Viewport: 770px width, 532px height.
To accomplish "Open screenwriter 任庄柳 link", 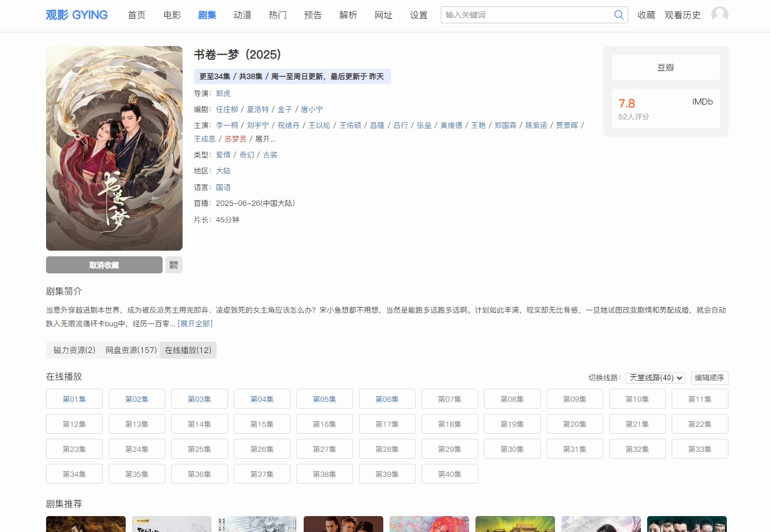I will tap(227, 109).
